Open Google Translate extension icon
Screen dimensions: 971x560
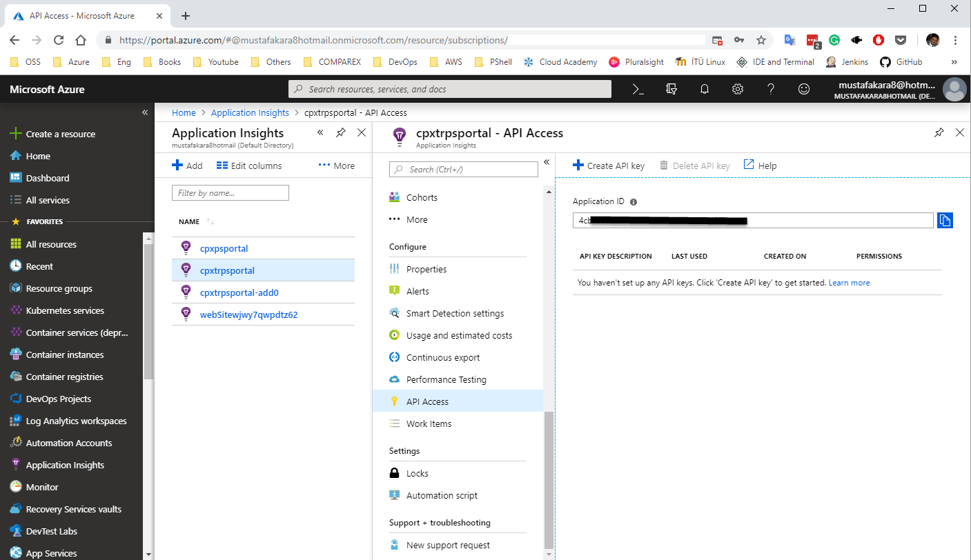[x=790, y=40]
